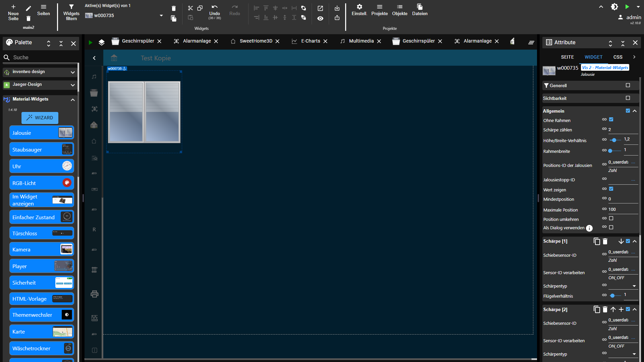644x362 pixels.
Task: Enable Position umkehren checkbox
Action: coord(611,219)
